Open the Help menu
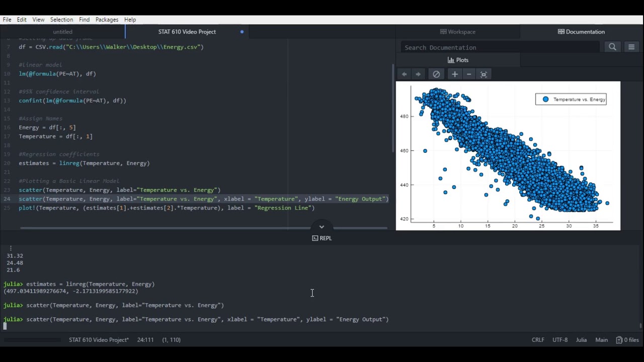644x362 pixels. point(130,20)
